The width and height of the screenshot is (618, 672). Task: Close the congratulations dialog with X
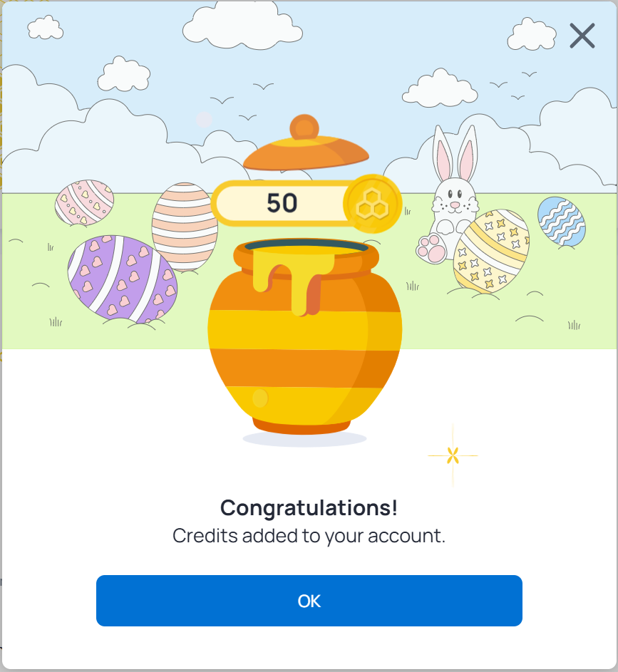pyautogui.click(x=582, y=36)
